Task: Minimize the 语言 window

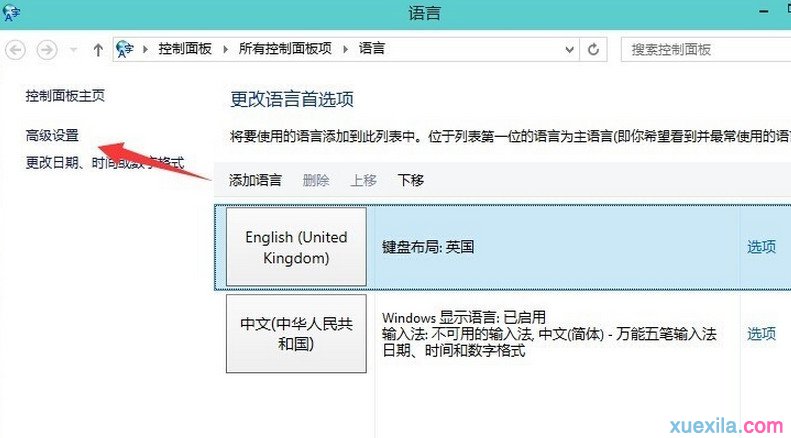Action: pyautogui.click(x=764, y=12)
